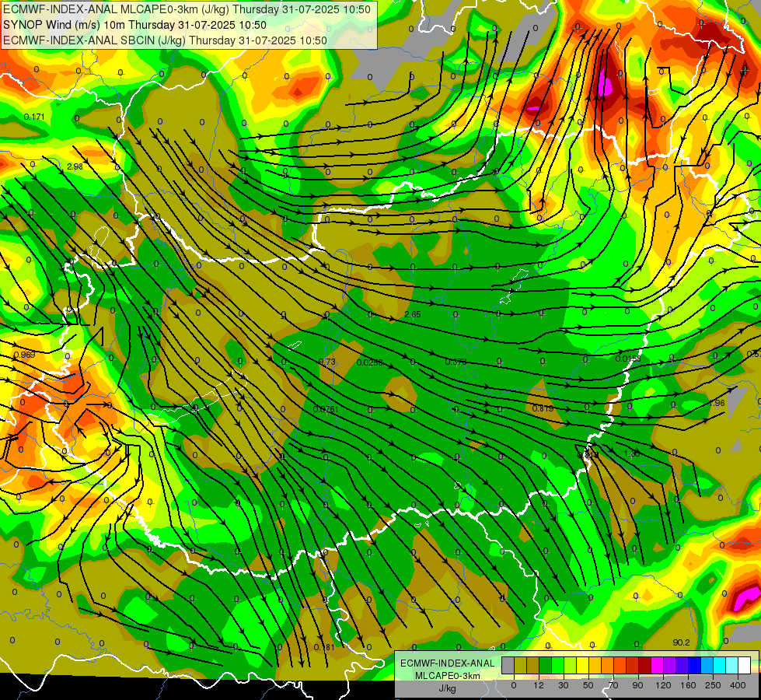Screen dimensions: 761x700
Task: Click the '0.373' value on the map
Action: point(456,362)
